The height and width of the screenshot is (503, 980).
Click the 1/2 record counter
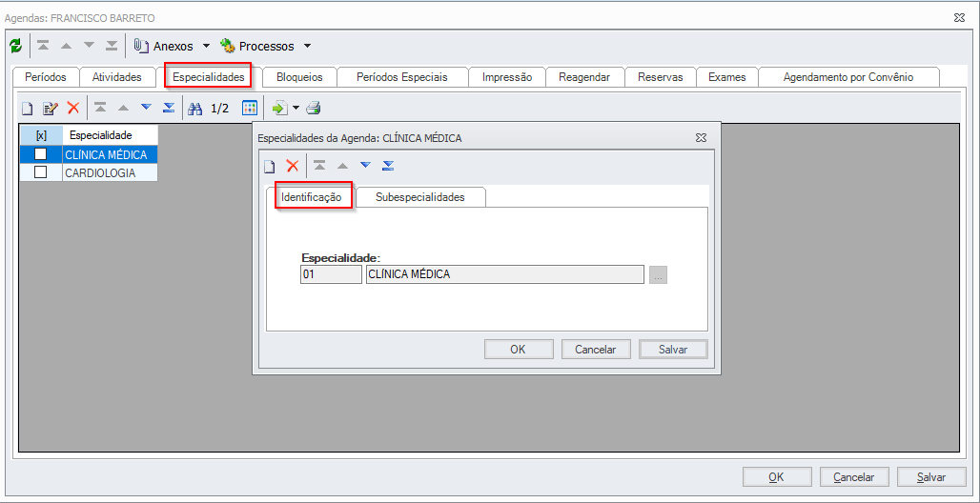220,109
